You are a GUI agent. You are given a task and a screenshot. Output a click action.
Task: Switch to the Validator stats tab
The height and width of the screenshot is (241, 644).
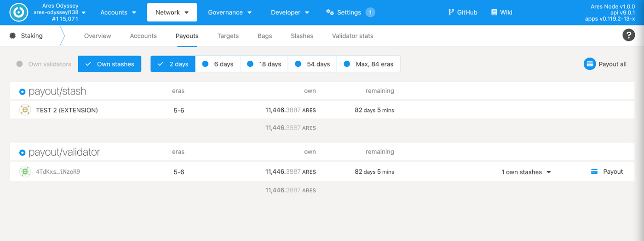pos(353,36)
